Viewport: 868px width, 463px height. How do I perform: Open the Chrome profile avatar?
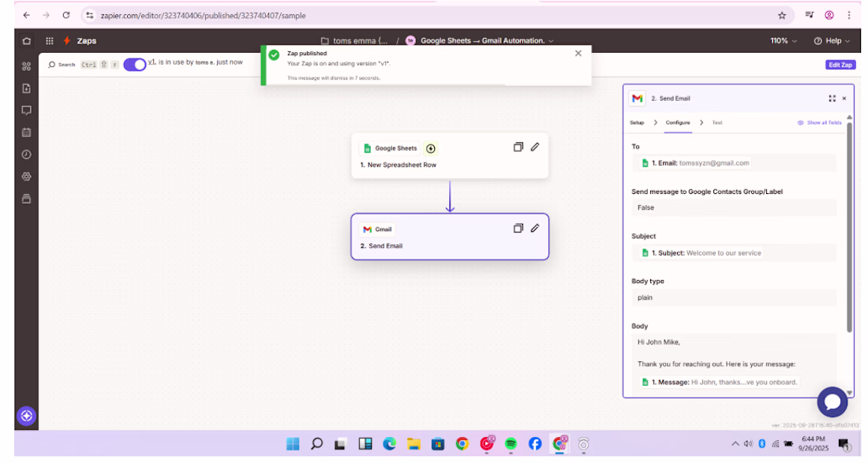[829, 16]
